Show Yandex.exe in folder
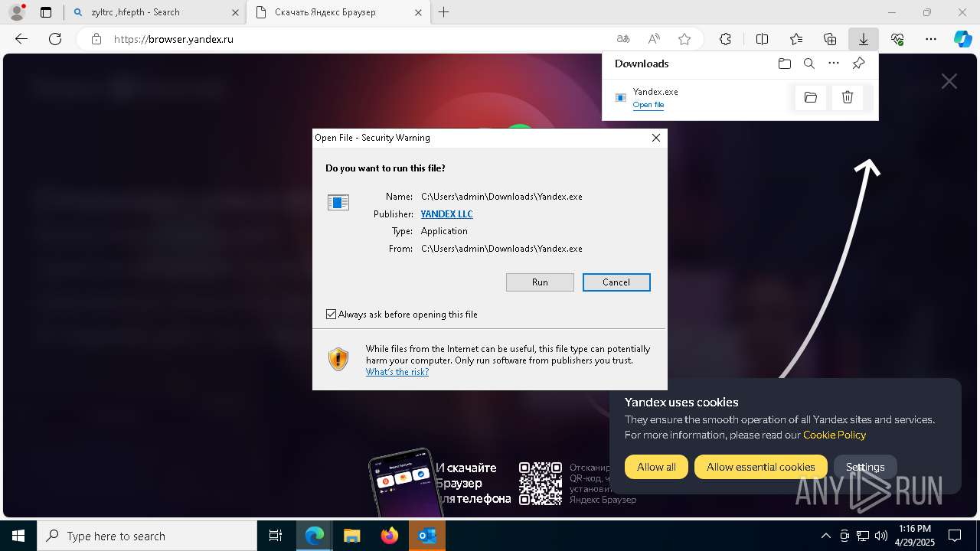The image size is (980, 551). [x=811, y=97]
